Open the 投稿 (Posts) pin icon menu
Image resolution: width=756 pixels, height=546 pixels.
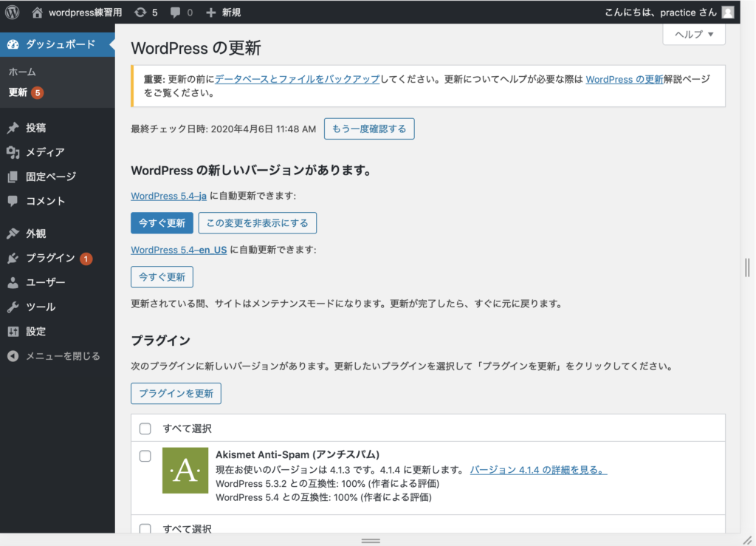(13, 128)
